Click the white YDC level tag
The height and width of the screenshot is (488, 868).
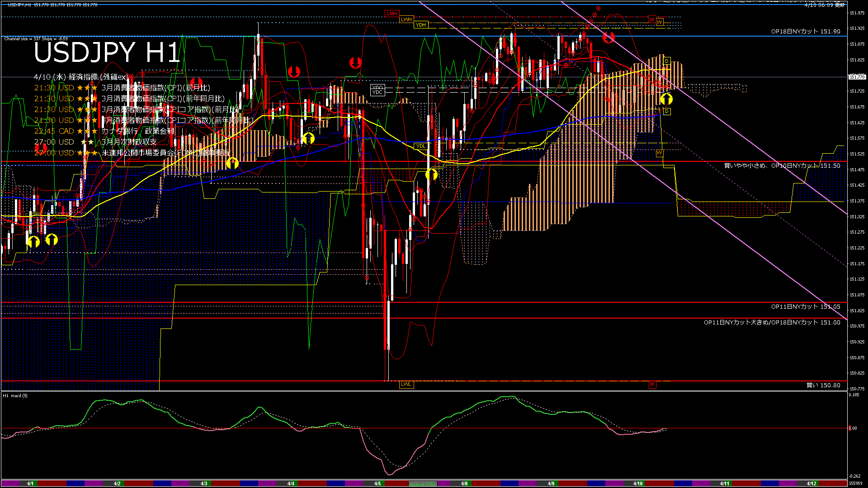tap(377, 93)
